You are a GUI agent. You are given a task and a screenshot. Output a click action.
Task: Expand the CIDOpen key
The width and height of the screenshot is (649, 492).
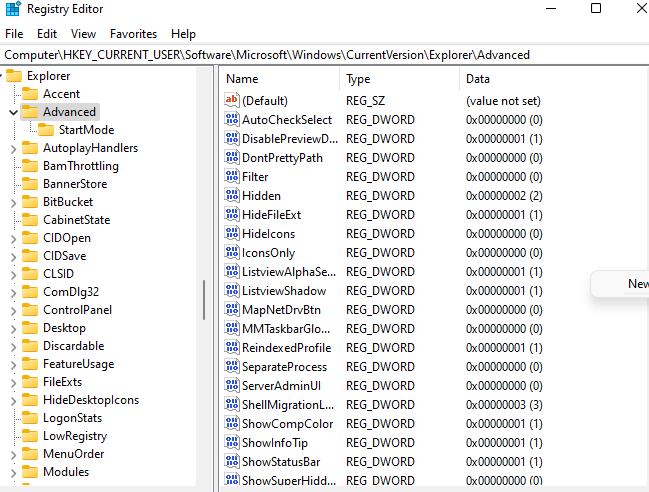click(x=13, y=238)
